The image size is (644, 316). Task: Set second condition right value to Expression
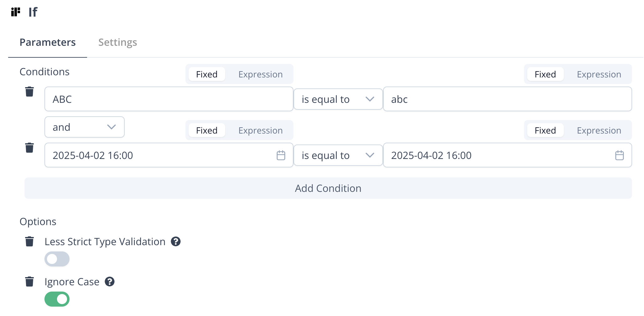click(x=599, y=130)
